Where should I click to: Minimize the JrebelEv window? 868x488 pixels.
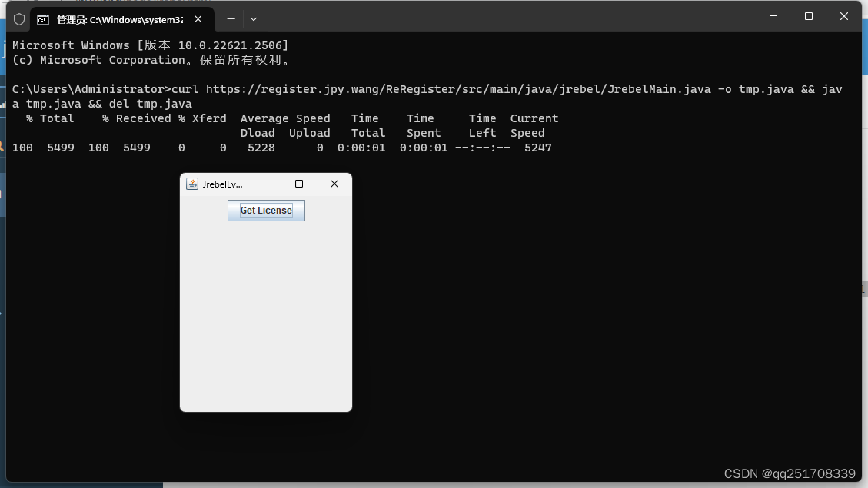tap(264, 184)
